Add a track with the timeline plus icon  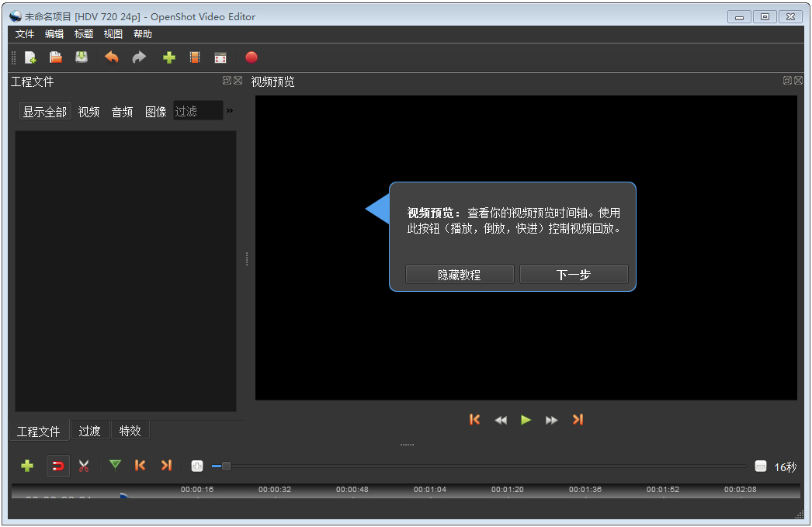pos(27,466)
